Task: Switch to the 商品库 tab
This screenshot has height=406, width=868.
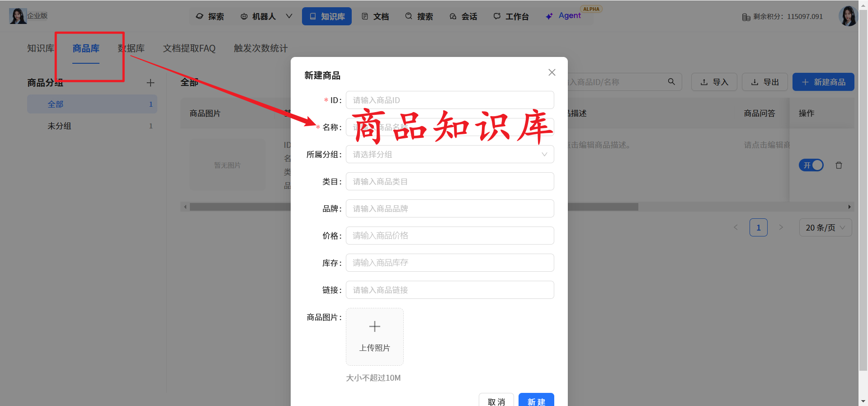Action: pos(86,48)
